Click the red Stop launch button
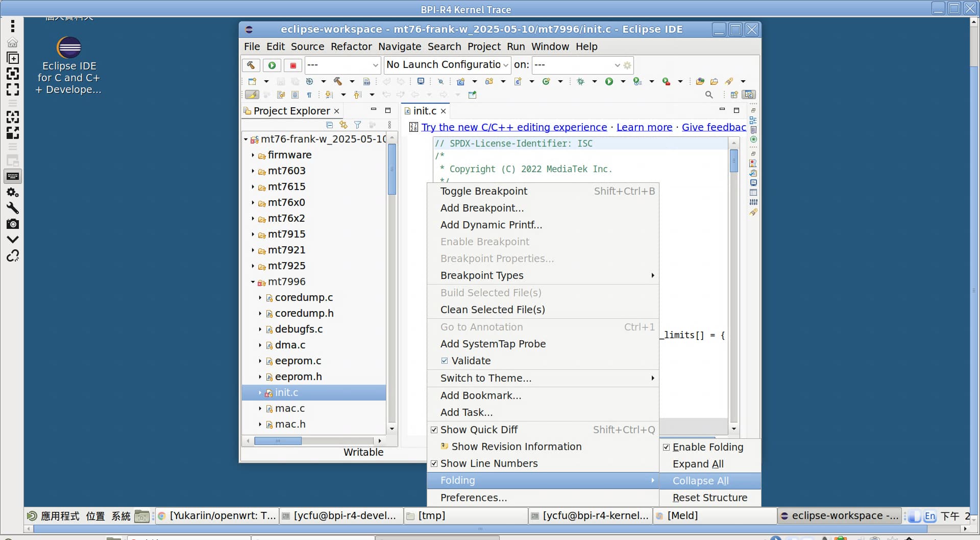 [x=293, y=65]
